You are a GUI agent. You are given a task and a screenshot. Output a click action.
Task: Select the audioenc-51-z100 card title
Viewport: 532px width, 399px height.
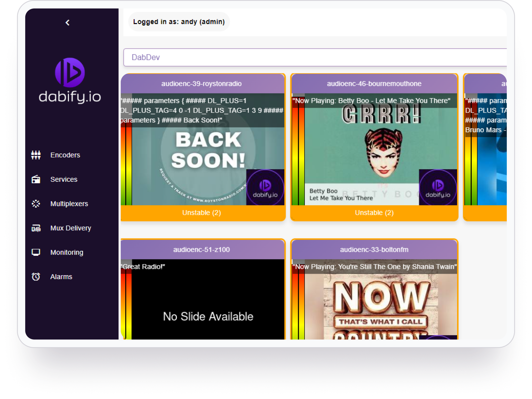click(x=201, y=250)
